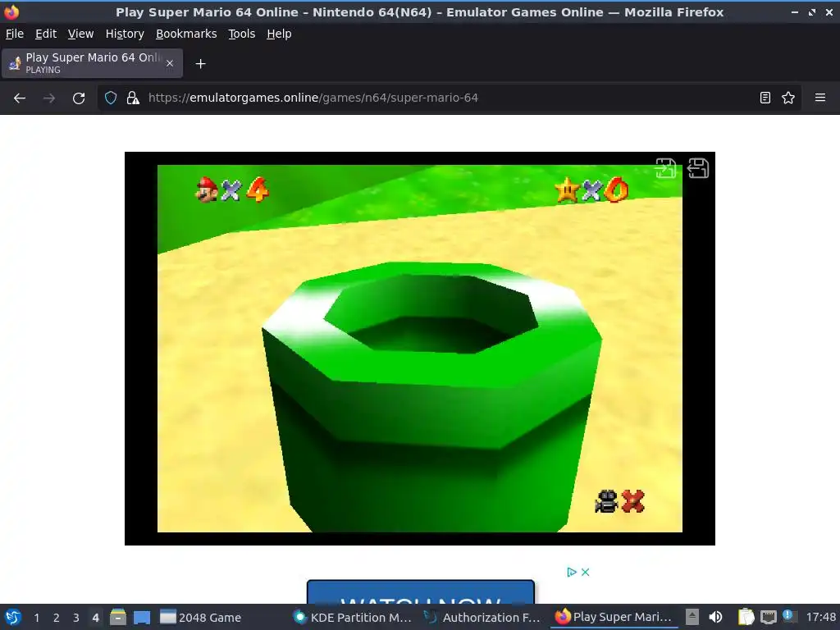Open the Tools menu

coord(242,34)
